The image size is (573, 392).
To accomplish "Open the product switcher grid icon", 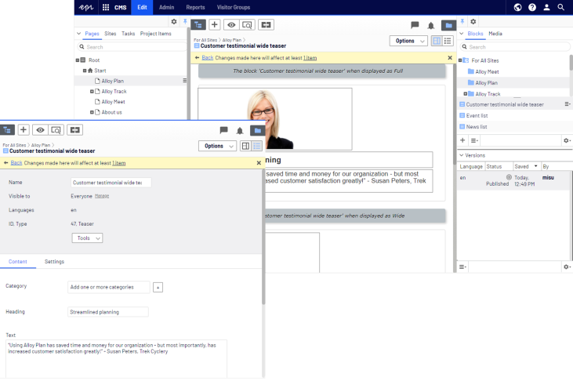I will (x=106, y=7).
